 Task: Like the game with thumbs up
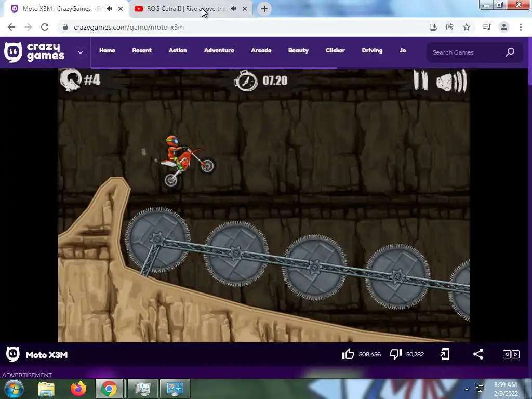tap(348, 354)
